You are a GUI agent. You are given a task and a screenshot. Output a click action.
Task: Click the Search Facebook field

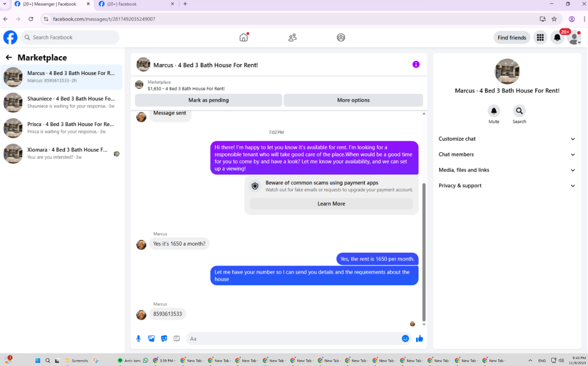click(70, 38)
